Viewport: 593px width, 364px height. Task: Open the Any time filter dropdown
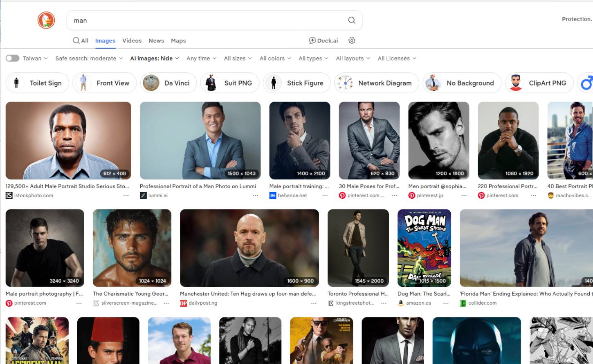click(x=201, y=58)
